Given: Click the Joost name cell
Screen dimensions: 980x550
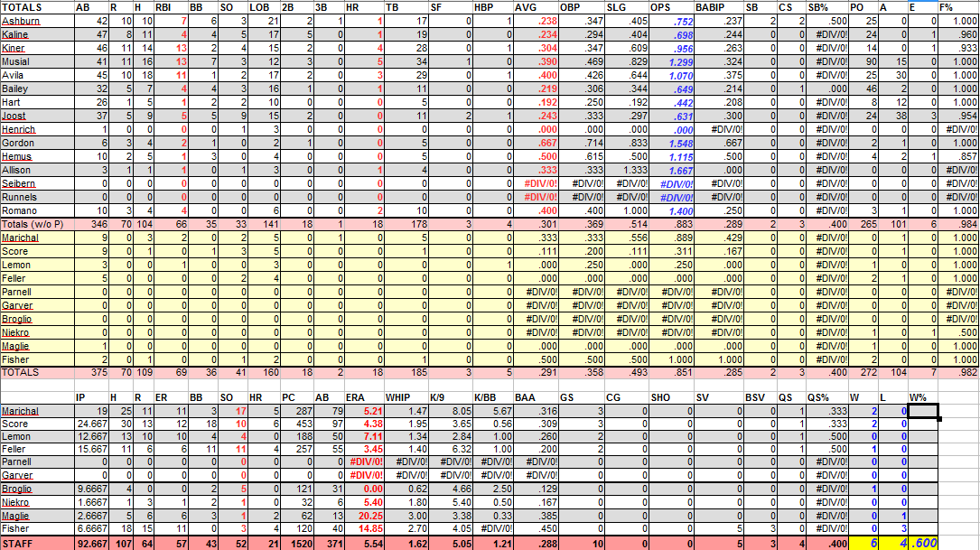Looking at the screenshot, I should pos(37,117).
